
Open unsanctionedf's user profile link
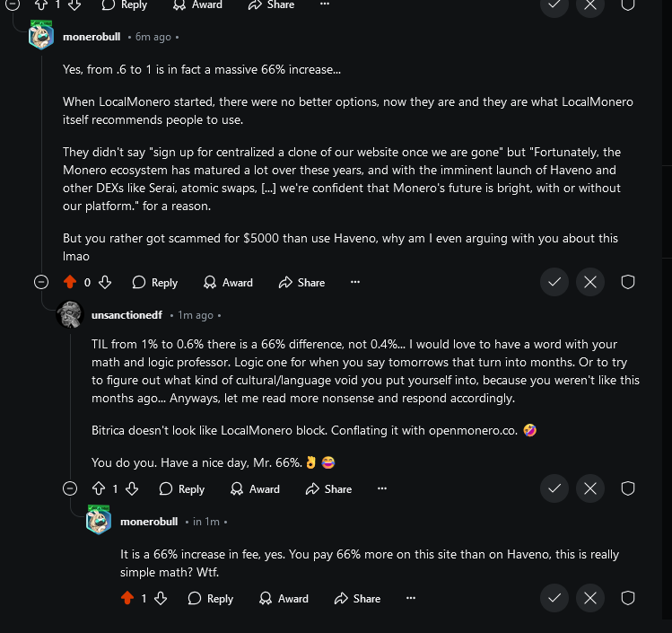(127, 315)
